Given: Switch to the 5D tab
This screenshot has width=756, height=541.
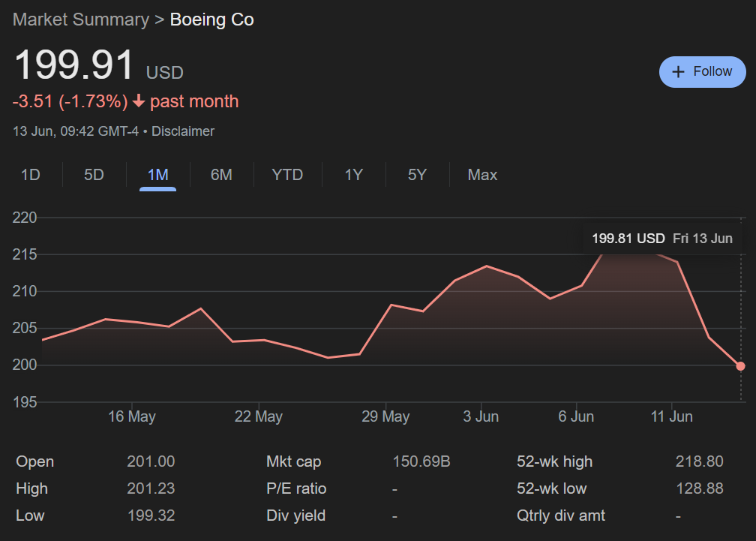Looking at the screenshot, I should (94, 175).
